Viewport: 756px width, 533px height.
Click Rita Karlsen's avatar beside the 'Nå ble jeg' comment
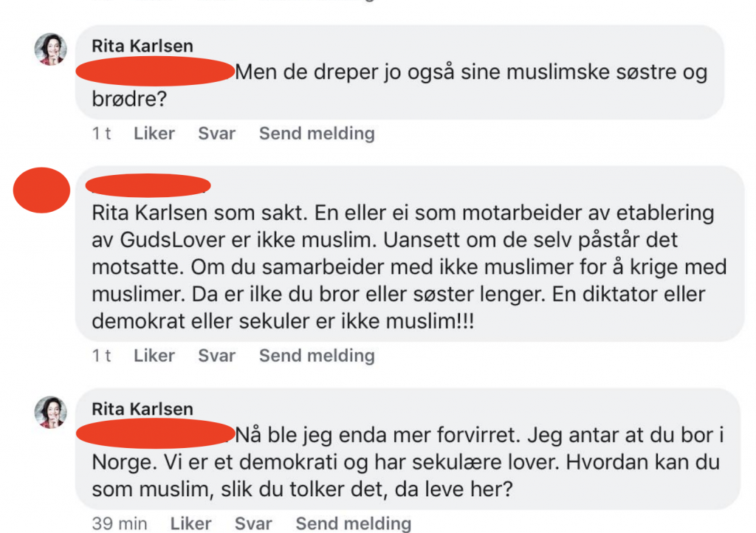tap(51, 413)
